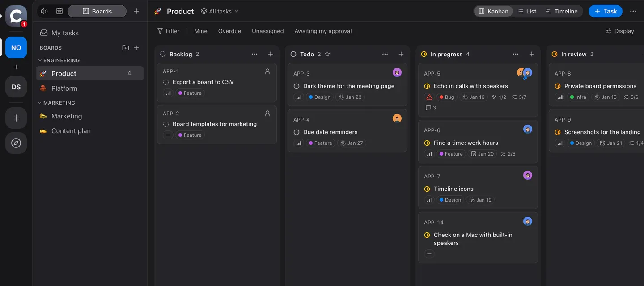Screen dimensions: 644x286
Task: Open the All tasks dropdown
Action: coord(220,11)
